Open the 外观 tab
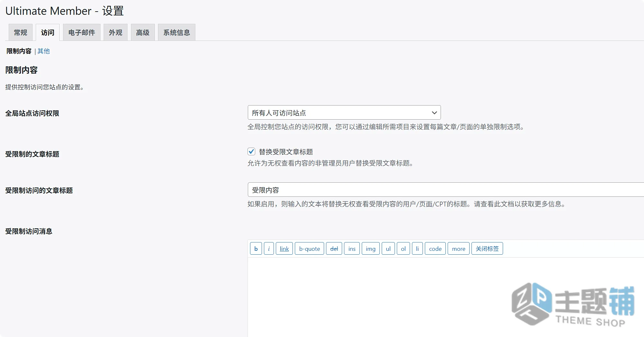Viewport: 644px width, 337px height. (116, 32)
